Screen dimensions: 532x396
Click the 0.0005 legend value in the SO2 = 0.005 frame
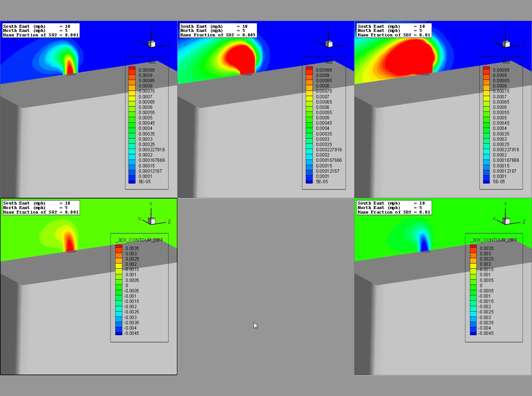[323, 118]
